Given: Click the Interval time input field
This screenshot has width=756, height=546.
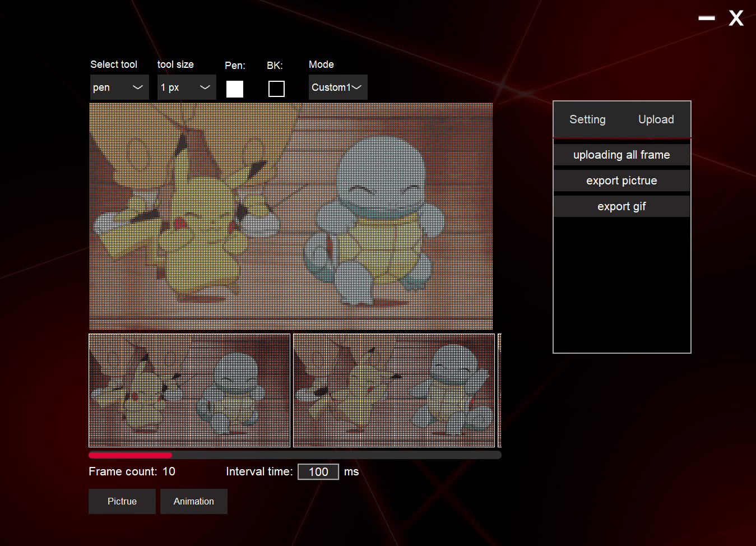Looking at the screenshot, I should coord(318,472).
